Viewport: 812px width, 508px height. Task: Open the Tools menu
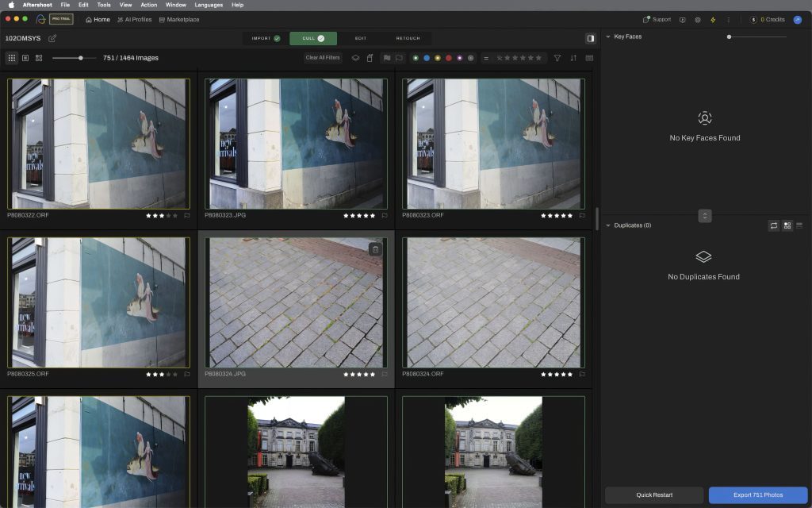click(104, 5)
